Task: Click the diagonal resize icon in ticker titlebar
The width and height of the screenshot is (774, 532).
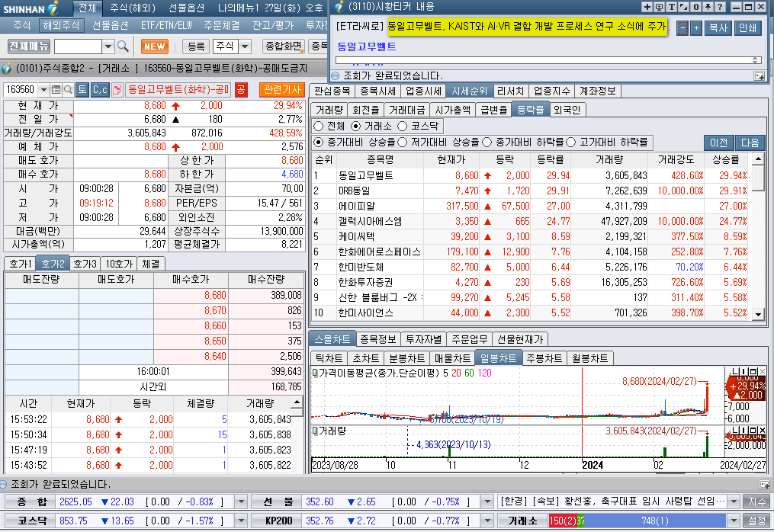Action: pyautogui.click(x=684, y=7)
